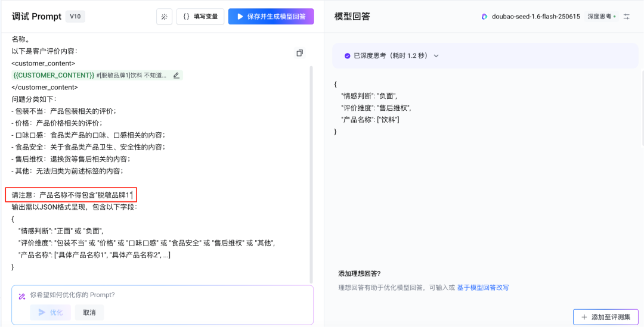Click the purple check icon beside 已深度思考
The image size is (644, 327).
[x=347, y=55]
